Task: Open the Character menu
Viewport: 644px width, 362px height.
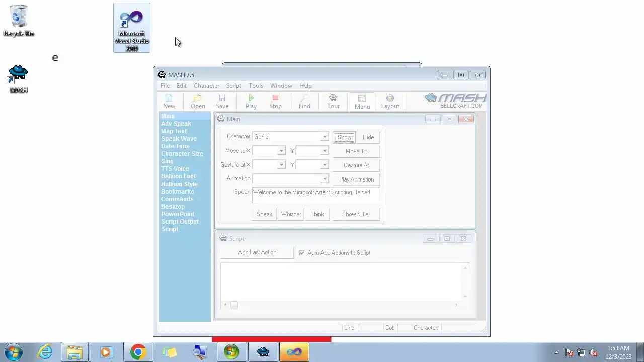Action: tap(206, 86)
